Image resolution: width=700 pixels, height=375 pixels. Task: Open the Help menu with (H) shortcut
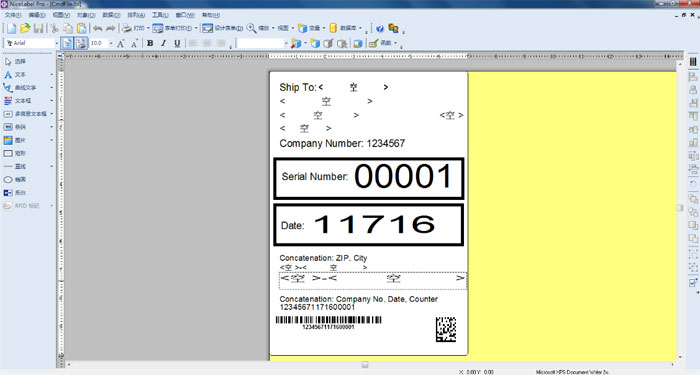coord(211,15)
